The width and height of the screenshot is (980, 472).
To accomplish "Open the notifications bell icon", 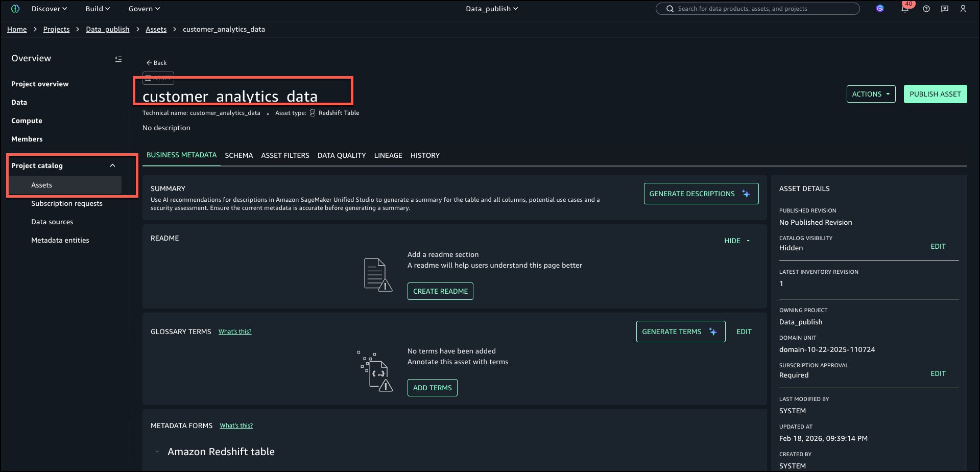I will coord(905,9).
